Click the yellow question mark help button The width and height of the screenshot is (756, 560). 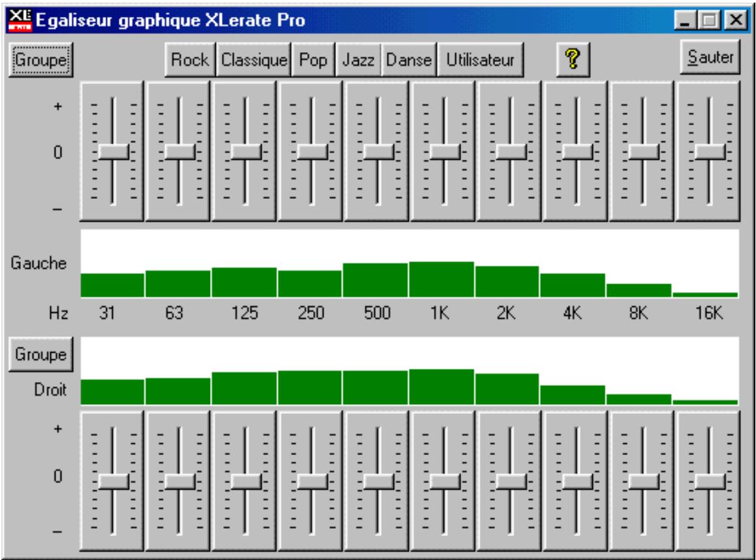tap(573, 60)
